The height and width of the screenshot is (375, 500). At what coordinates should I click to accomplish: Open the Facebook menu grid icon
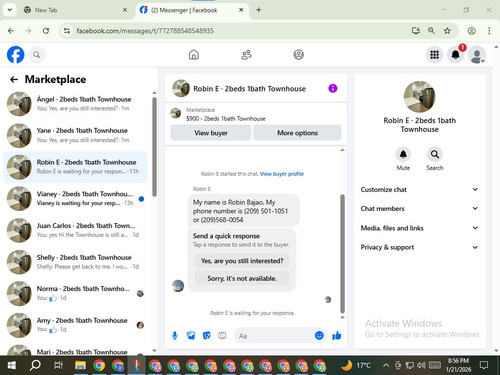(434, 55)
